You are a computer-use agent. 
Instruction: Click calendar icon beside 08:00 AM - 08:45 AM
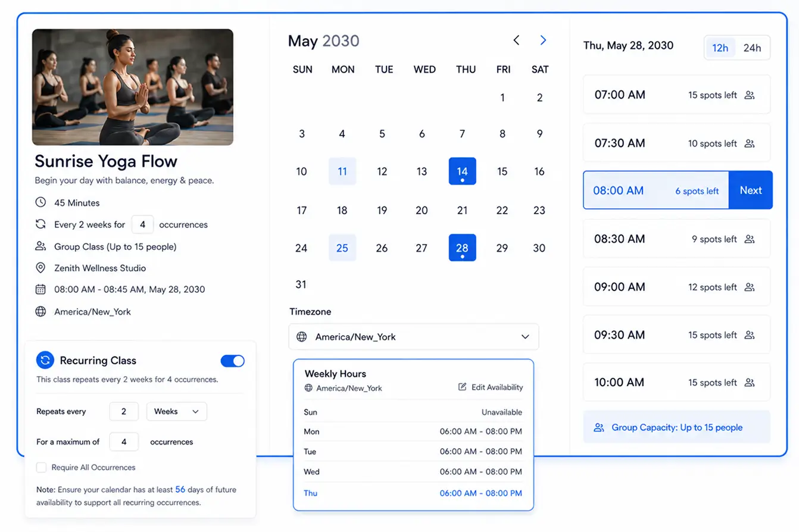(40, 290)
